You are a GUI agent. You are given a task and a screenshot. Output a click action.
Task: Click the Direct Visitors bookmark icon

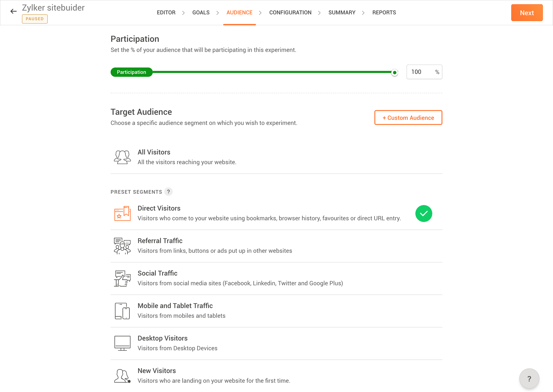click(122, 213)
